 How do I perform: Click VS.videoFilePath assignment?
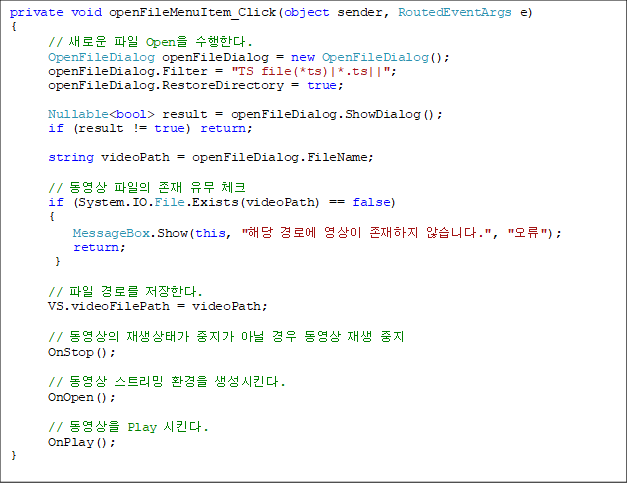pos(158,307)
